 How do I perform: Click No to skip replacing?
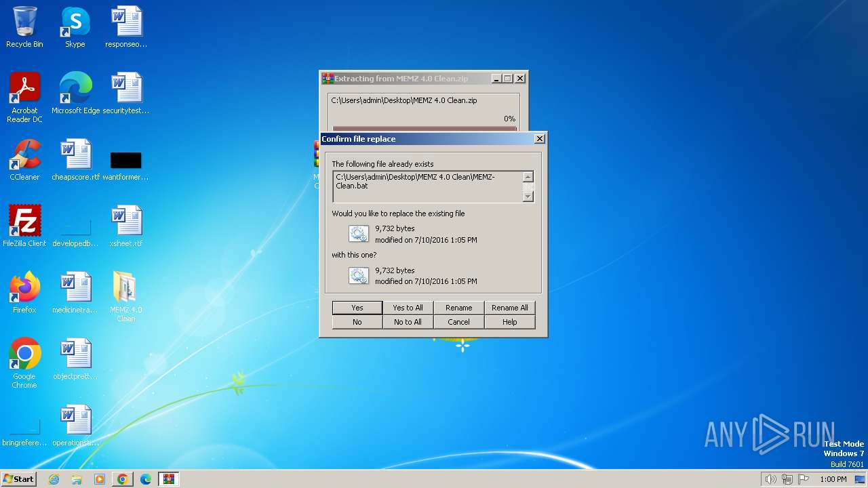pyautogui.click(x=357, y=322)
